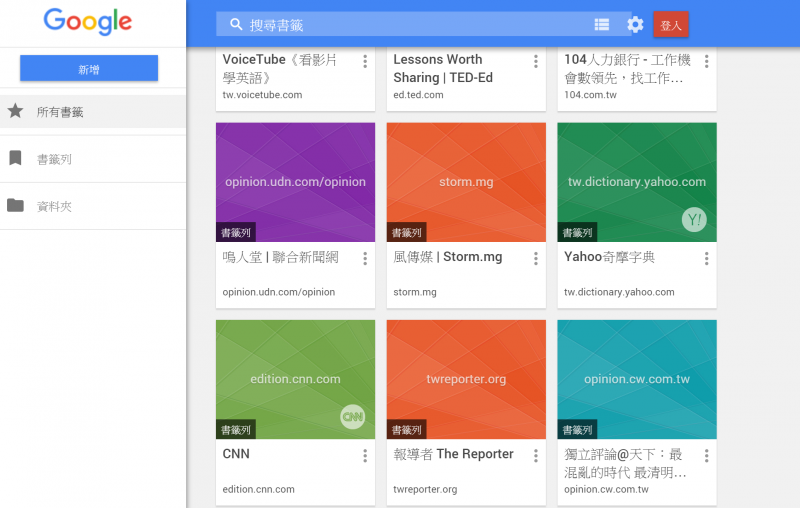Select 資料夾 in the sidebar

[93, 206]
